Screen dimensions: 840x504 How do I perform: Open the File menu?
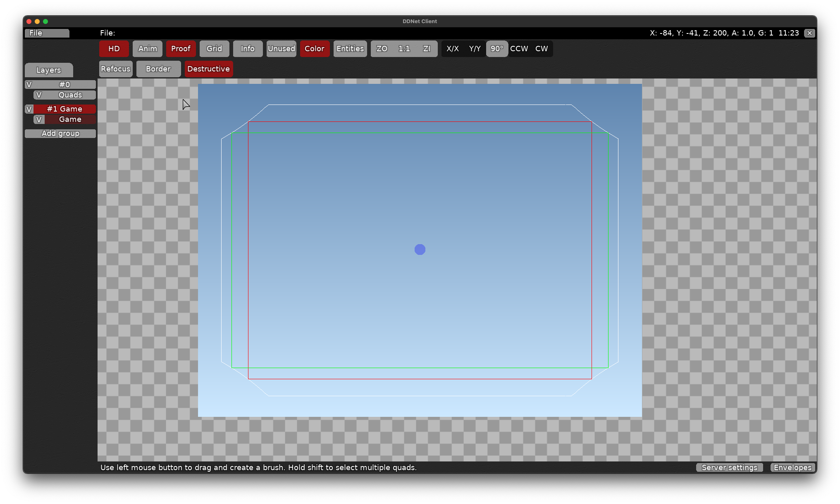tap(47, 33)
